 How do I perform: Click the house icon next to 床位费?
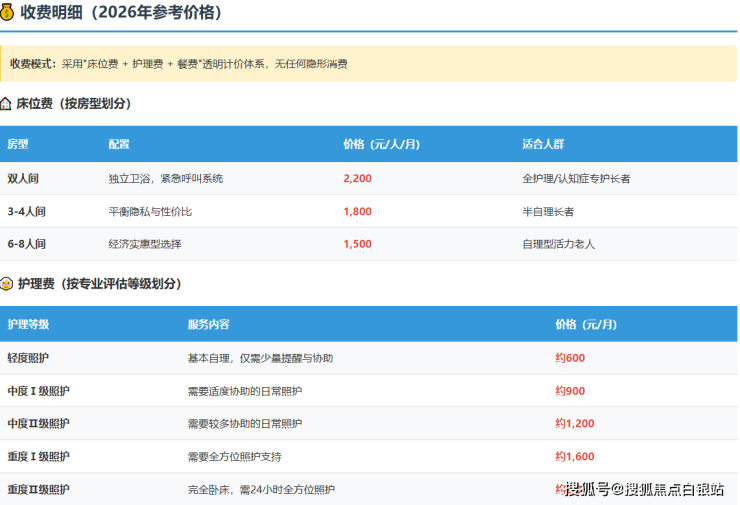(7, 104)
